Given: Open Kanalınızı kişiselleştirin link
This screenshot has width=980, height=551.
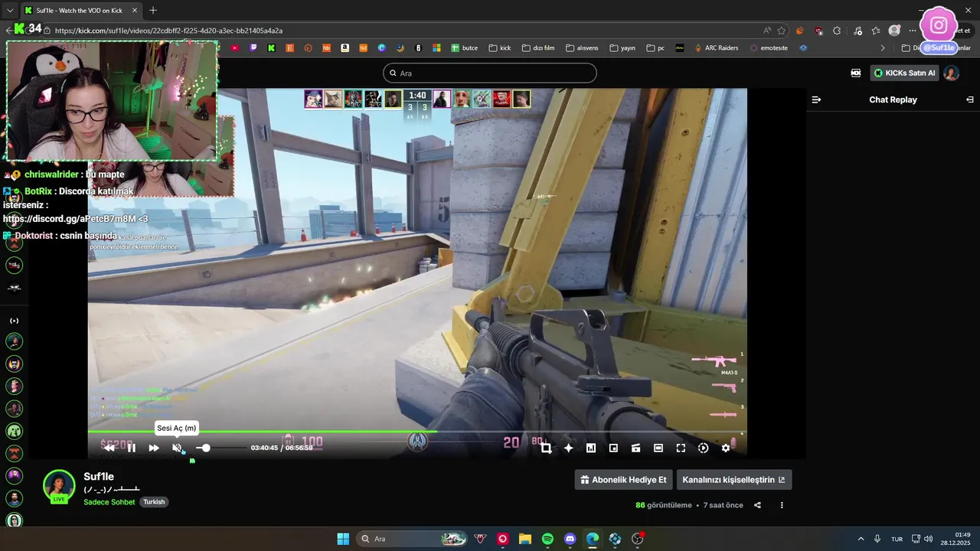Looking at the screenshot, I should click(x=734, y=480).
